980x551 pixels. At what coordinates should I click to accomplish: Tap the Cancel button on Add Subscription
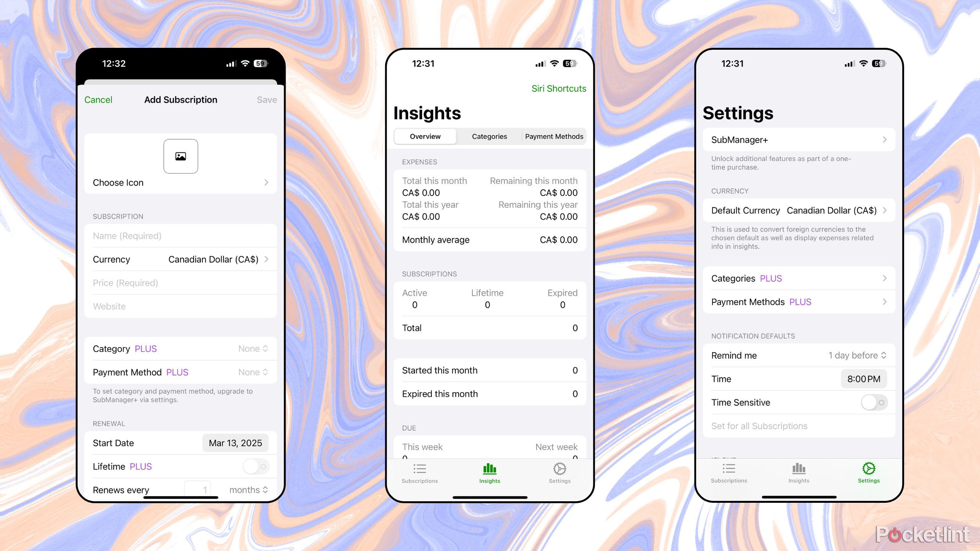coord(97,99)
